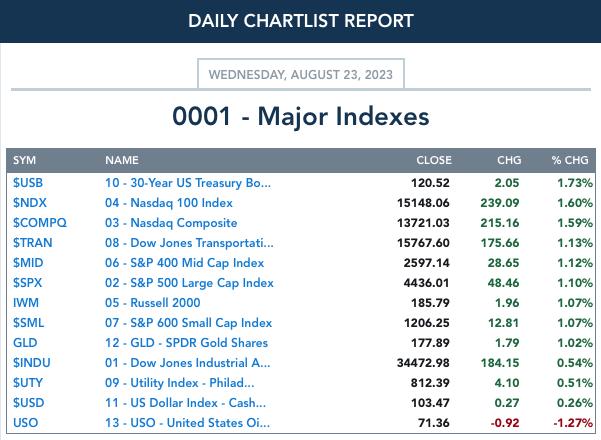
Task: Open 07 - S&P 600 Small Cap Index
Action: (189, 323)
